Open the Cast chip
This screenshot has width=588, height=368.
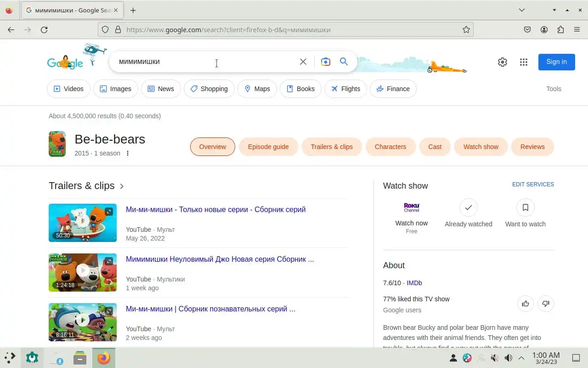tap(435, 147)
